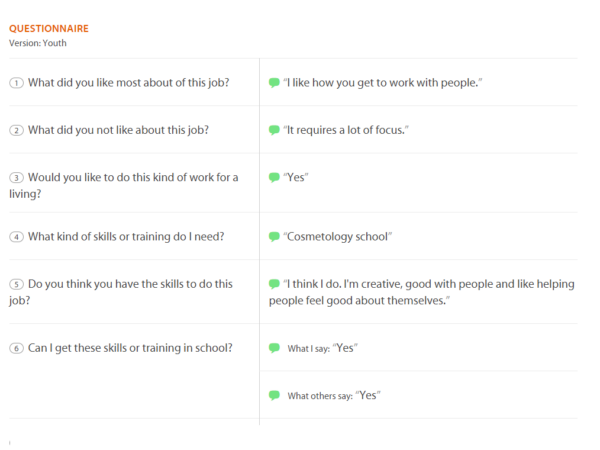The height and width of the screenshot is (450, 600).
Task: Click the "Version: Youth" subtitle
Action: pos(38,43)
